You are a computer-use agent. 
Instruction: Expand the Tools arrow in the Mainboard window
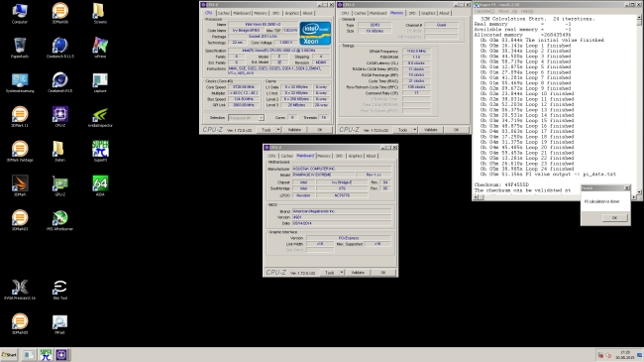coord(341,273)
